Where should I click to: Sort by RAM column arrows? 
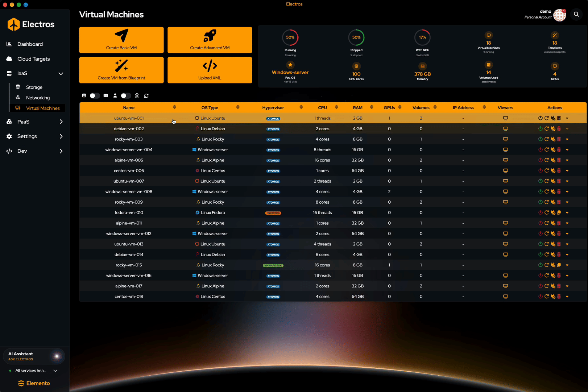point(372,107)
